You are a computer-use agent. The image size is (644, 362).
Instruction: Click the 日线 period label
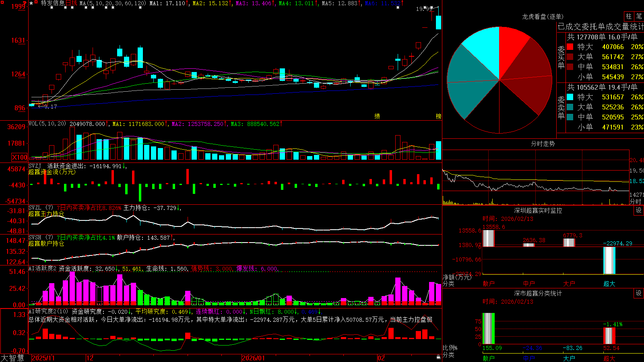tap(71, 3)
